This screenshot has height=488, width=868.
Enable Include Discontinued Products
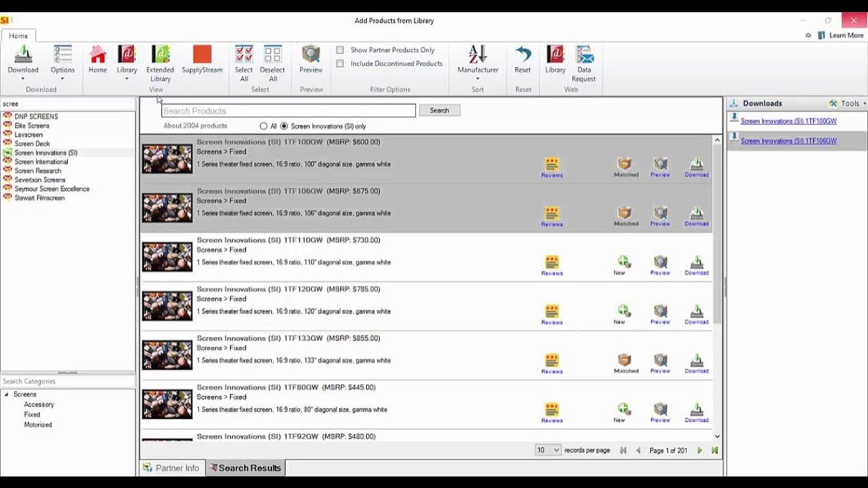[340, 64]
